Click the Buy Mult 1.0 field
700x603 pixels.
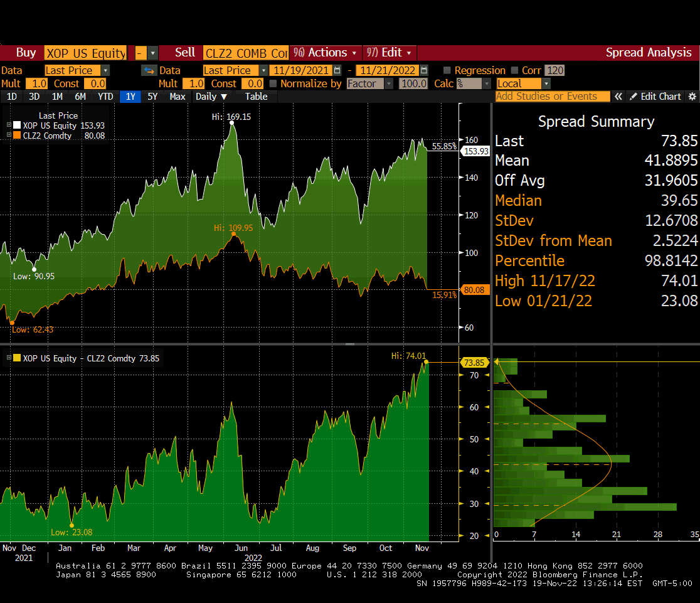(x=36, y=83)
